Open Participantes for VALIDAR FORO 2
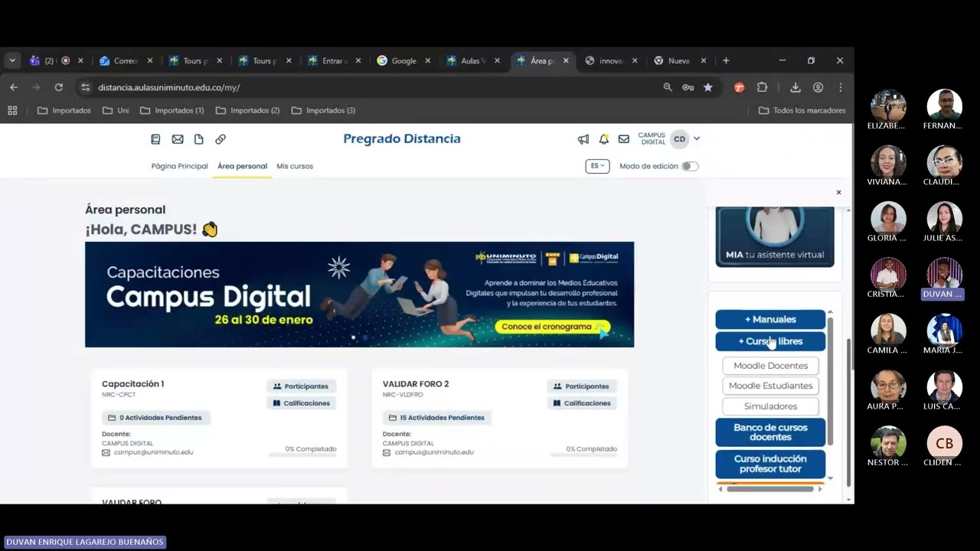 pyautogui.click(x=581, y=386)
